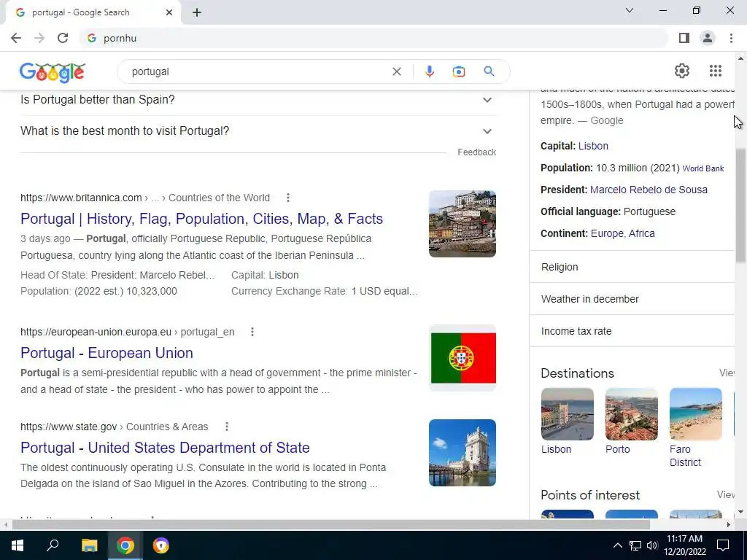Open Windows taskbar search
Image resolution: width=747 pixels, height=560 pixels.
point(53,545)
